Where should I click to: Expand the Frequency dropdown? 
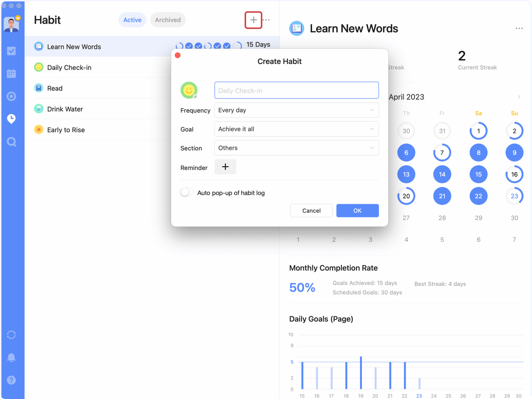296,110
